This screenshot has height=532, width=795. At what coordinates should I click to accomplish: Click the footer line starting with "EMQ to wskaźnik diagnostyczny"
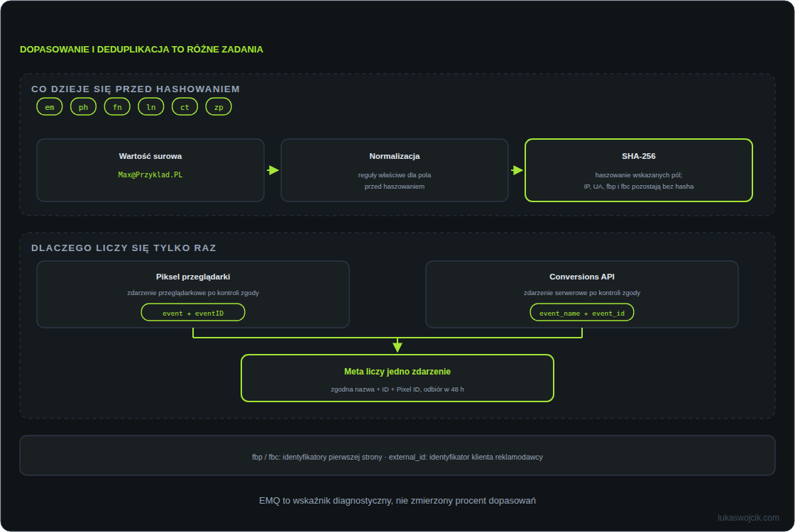397,501
